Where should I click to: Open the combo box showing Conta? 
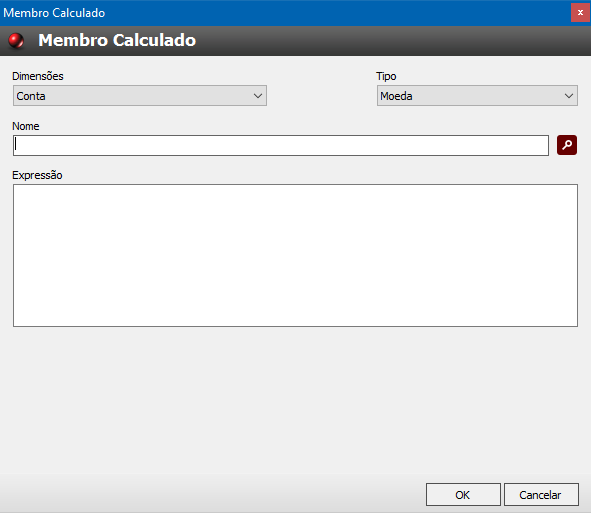(x=140, y=96)
